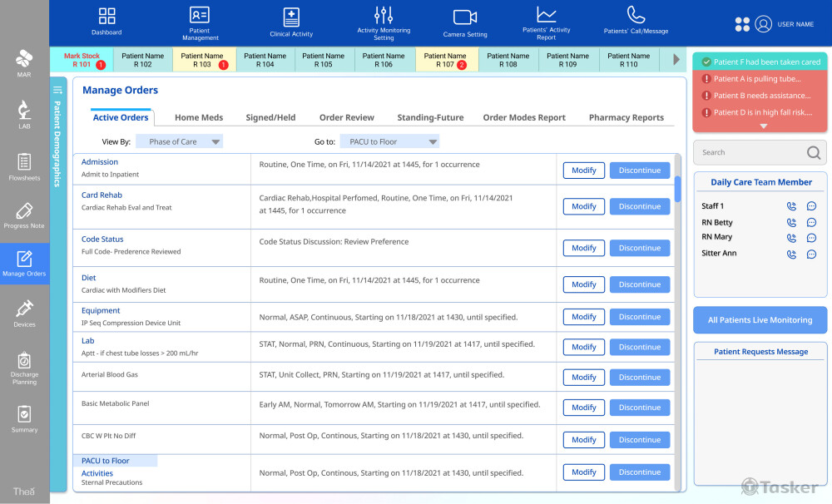Click the Activity Monitoring Setting sliders icon
832x504 pixels.
[x=384, y=15]
